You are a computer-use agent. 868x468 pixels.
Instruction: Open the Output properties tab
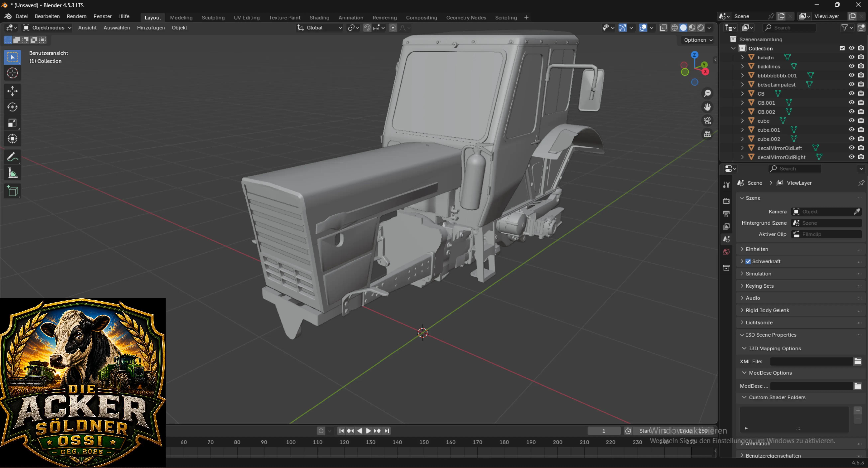click(726, 214)
